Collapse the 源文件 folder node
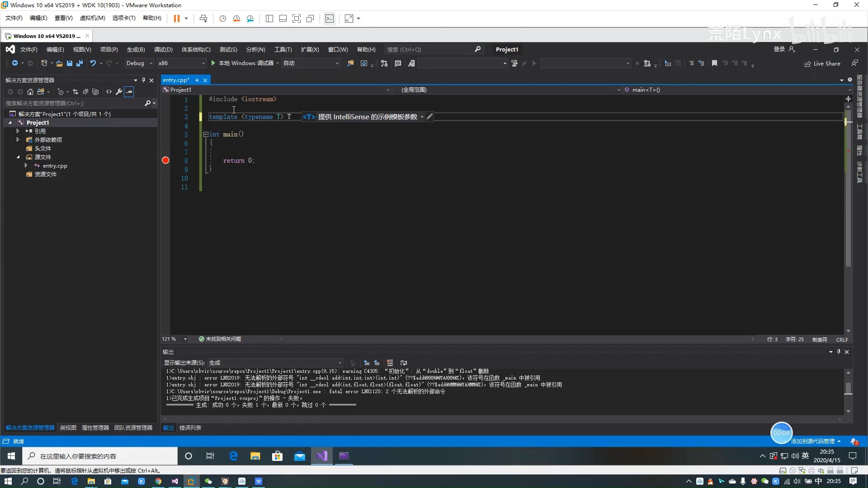This screenshot has width=868, height=488. (18, 157)
